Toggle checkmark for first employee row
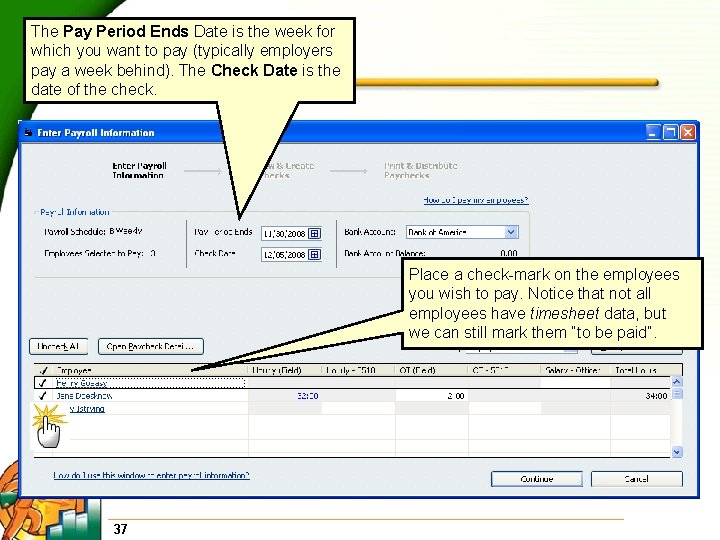The width and height of the screenshot is (720, 540). (x=43, y=382)
